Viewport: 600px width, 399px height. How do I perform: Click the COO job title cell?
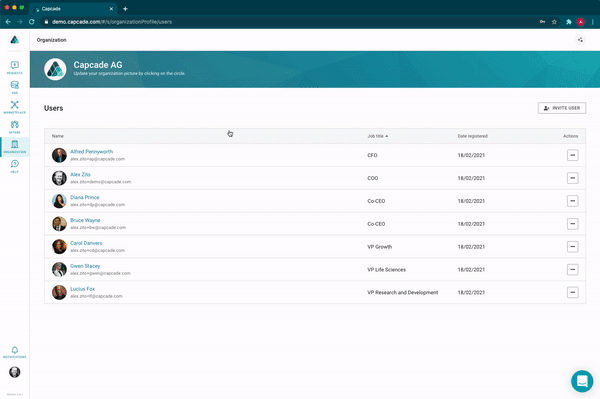pyautogui.click(x=373, y=178)
